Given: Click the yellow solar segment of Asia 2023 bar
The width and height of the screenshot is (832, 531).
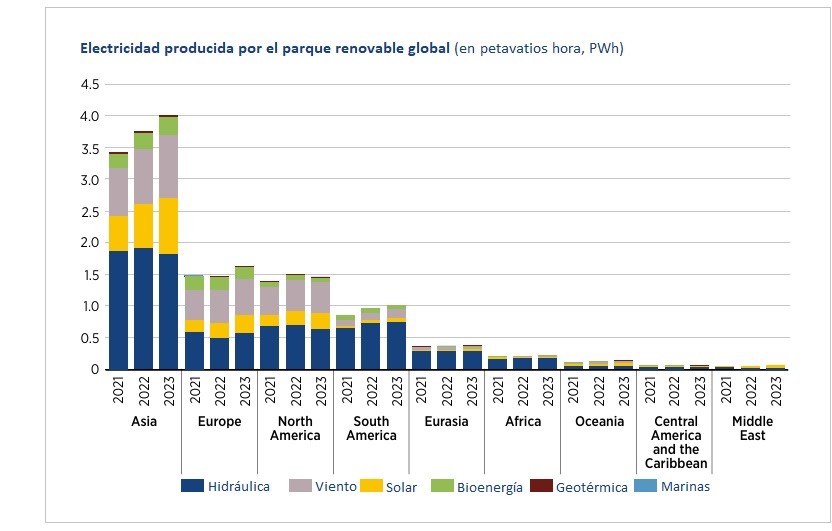Looking at the screenshot, I should click(x=168, y=226).
